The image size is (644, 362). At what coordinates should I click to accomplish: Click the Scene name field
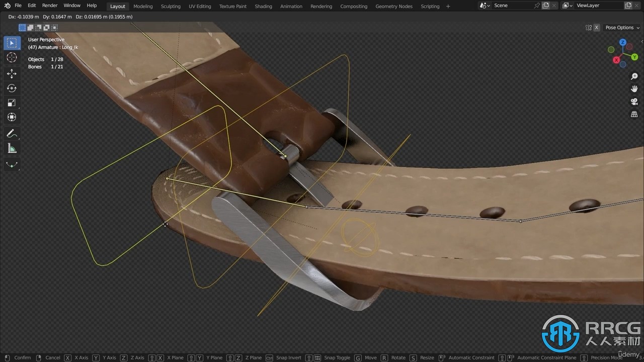pyautogui.click(x=512, y=6)
